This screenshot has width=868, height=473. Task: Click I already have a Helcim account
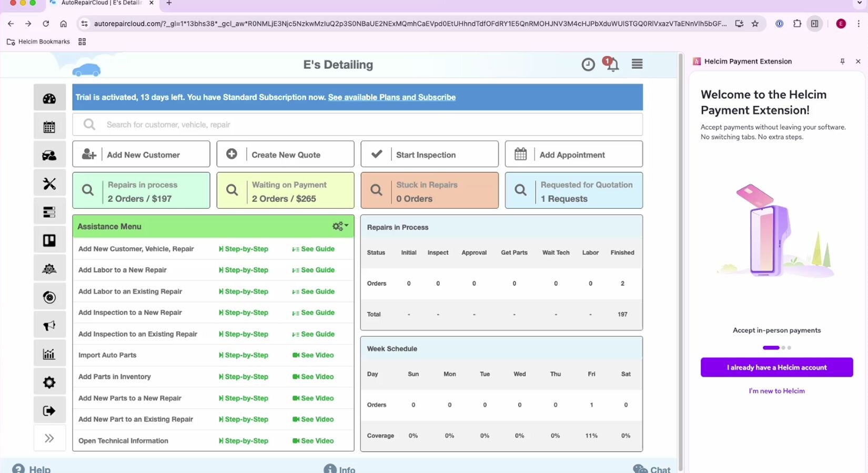pyautogui.click(x=776, y=367)
